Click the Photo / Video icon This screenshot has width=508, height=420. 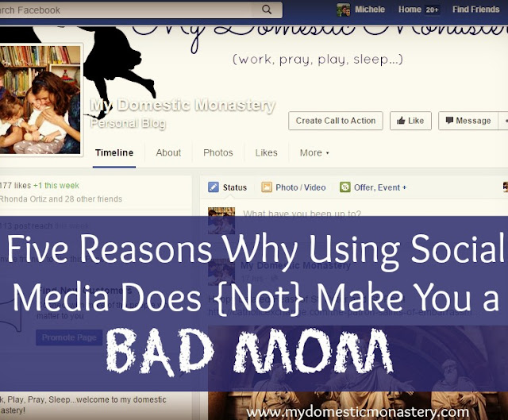[267, 187]
